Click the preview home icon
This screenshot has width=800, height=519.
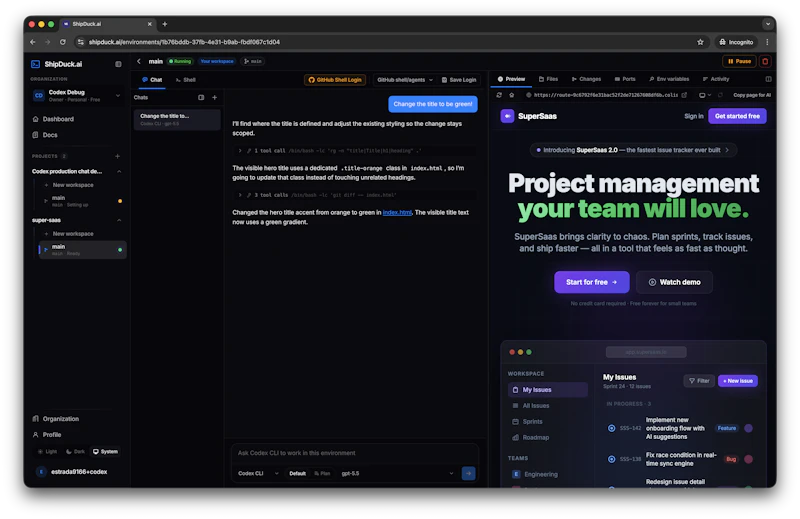(x=512, y=95)
